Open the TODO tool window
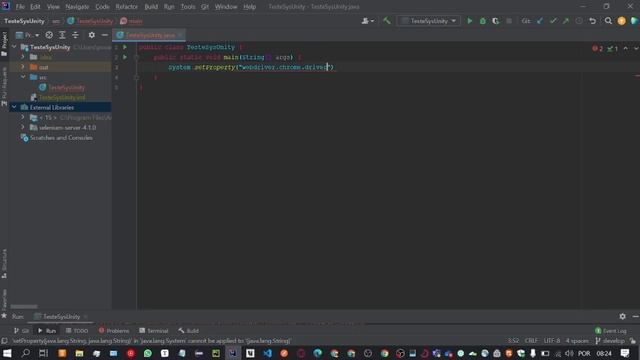This screenshot has width=640, height=360. tap(77, 331)
